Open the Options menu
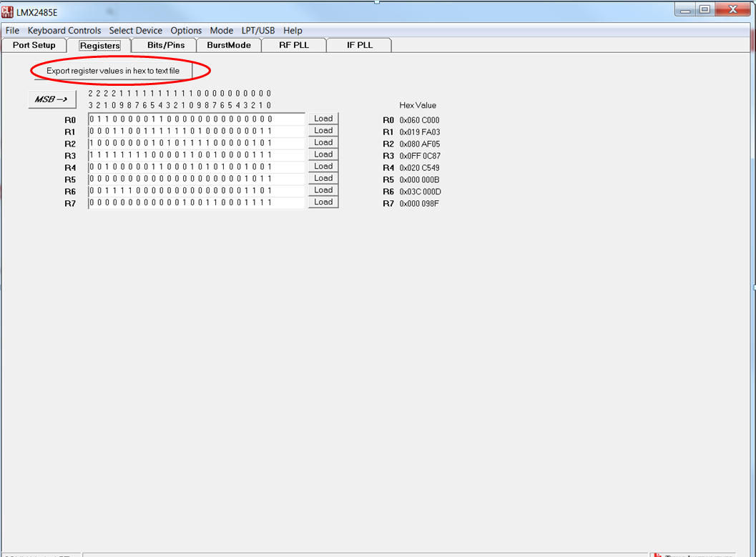The image size is (756, 557). (x=186, y=30)
